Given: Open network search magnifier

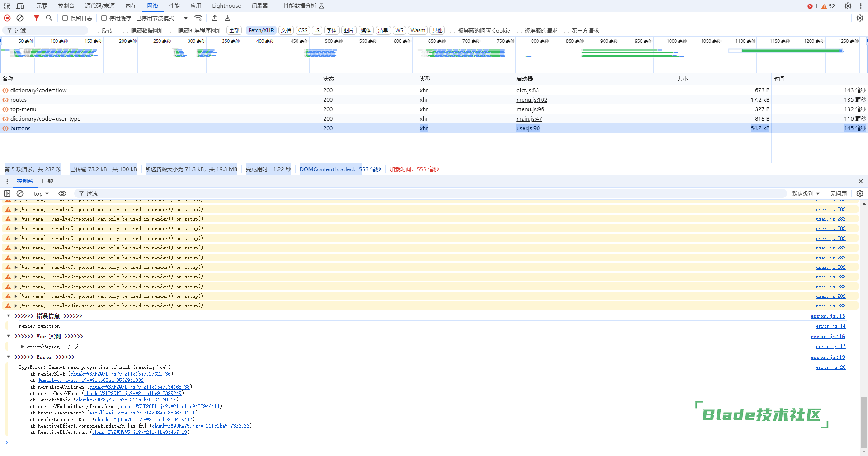Looking at the screenshot, I should (49, 18).
